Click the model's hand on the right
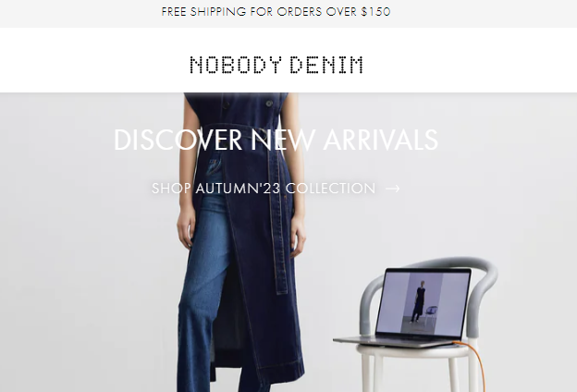The height and width of the screenshot is (392, 577). [x=298, y=236]
